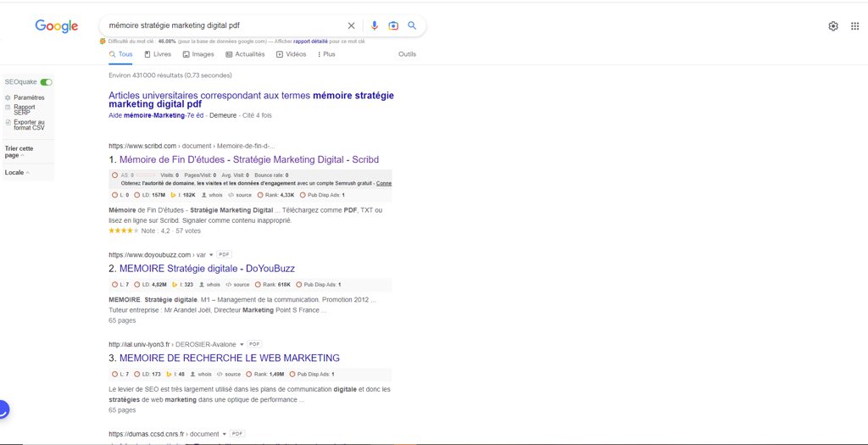Open the Articles universitaires heading link
This screenshot has height=445, width=868.
click(x=251, y=100)
